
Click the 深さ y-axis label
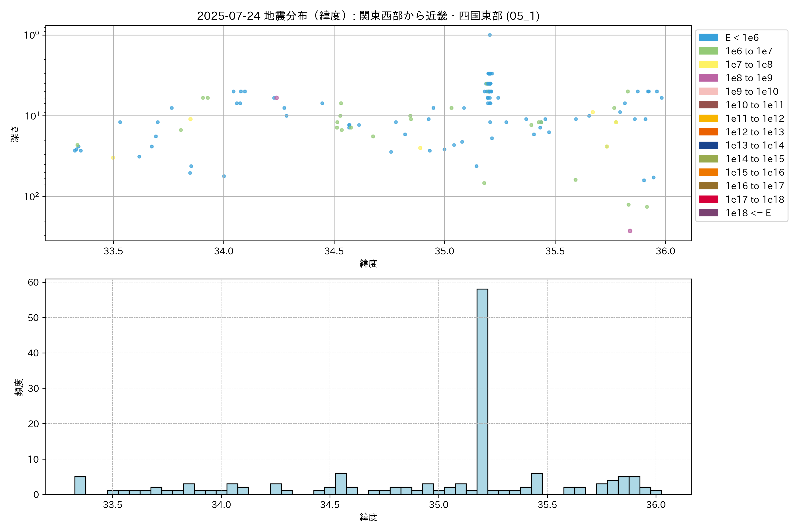15,134
